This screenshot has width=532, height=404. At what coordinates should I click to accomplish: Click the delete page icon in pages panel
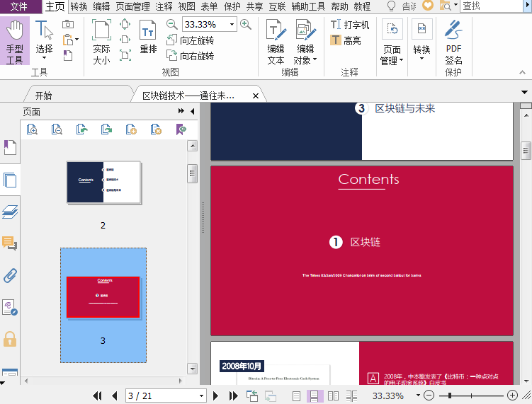156,129
